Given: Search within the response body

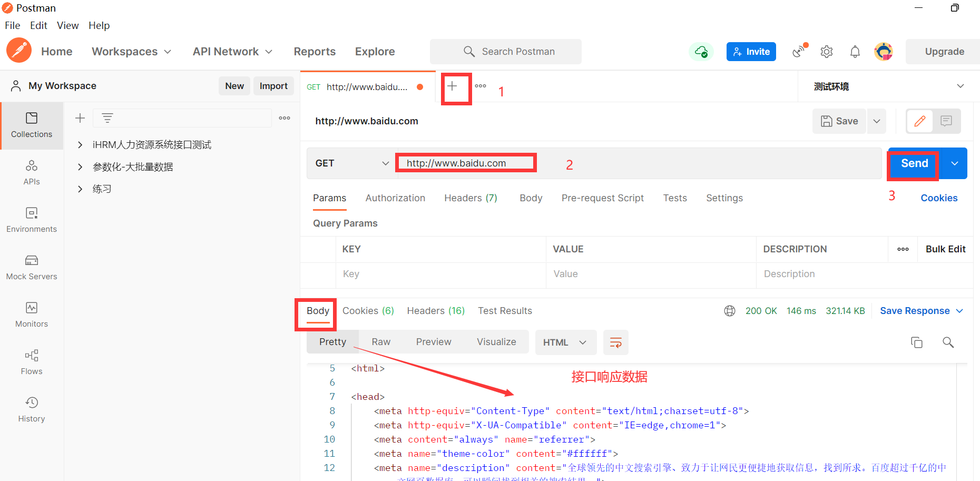Looking at the screenshot, I should [948, 342].
